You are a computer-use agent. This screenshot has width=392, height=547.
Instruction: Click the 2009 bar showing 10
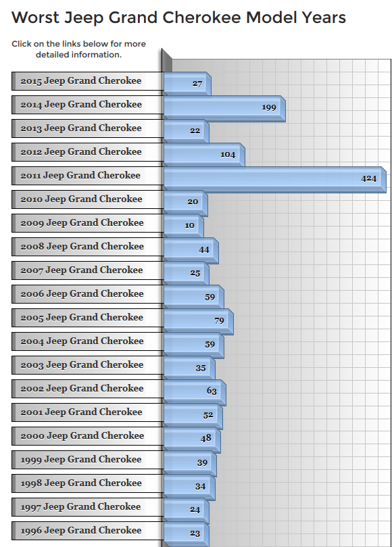click(183, 226)
